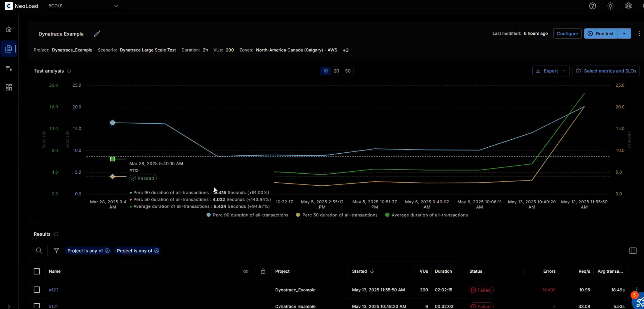
Task: Open the Run test dropdown arrow
Action: point(624,34)
